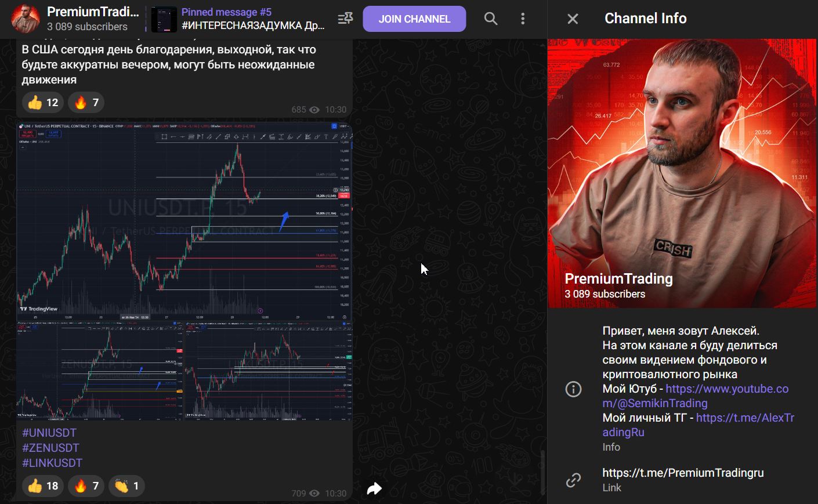818x504 pixels.
Task: Open the channel profile photo in Channel Info
Action: [682, 173]
